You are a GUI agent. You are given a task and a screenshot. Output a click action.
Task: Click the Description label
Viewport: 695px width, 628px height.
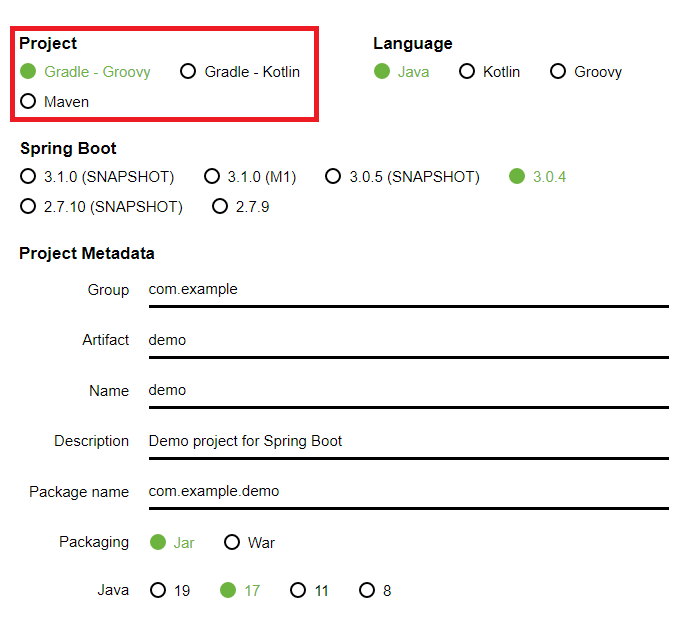(x=91, y=441)
